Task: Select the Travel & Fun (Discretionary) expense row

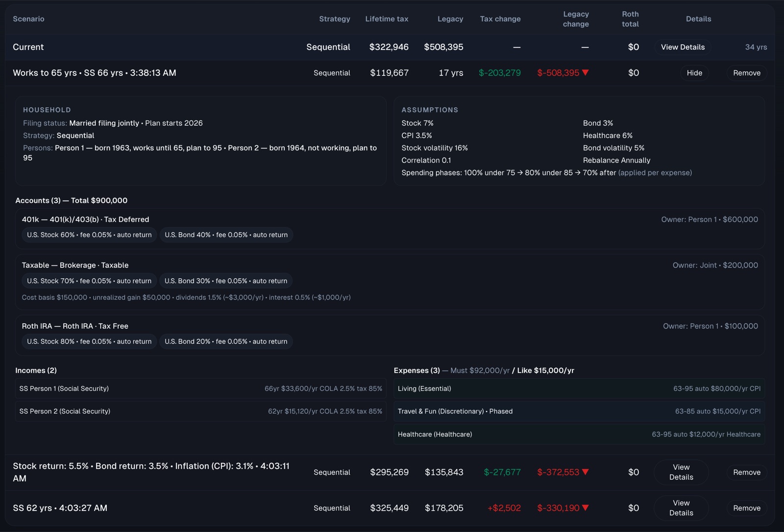Action: [x=579, y=411]
